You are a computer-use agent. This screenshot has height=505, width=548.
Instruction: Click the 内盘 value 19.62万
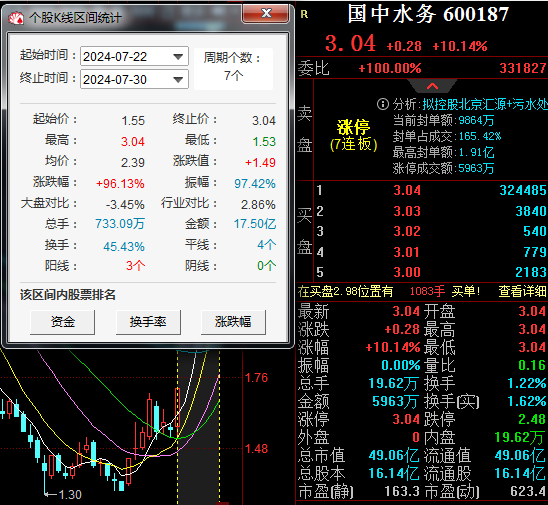pyautogui.click(x=520, y=438)
